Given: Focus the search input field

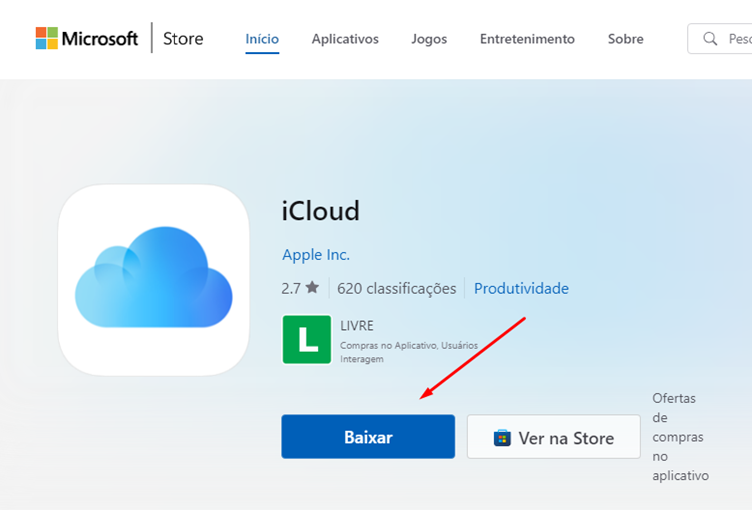Looking at the screenshot, I should pyautogui.click(x=720, y=38).
